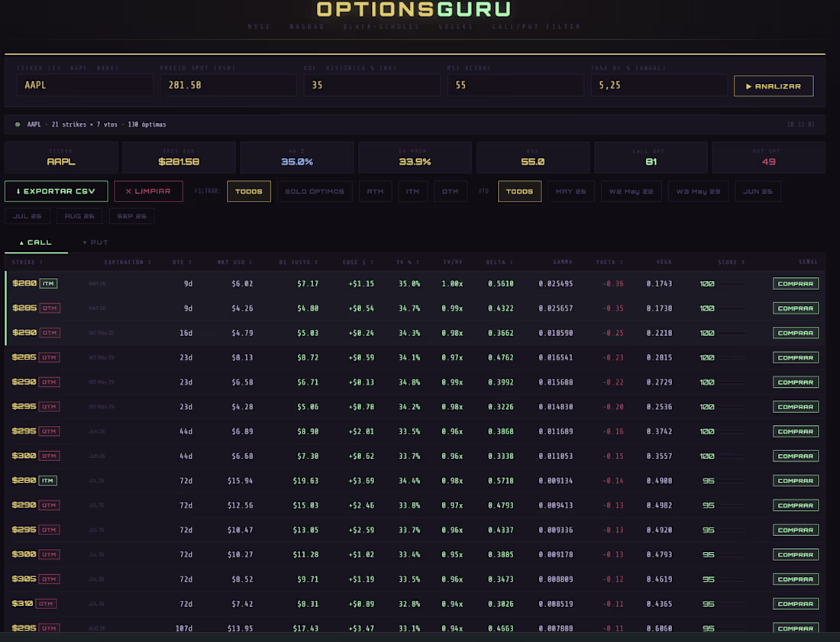Select TODOS in the FILTRAR group
The width and height of the screenshot is (840, 642).
(249, 191)
